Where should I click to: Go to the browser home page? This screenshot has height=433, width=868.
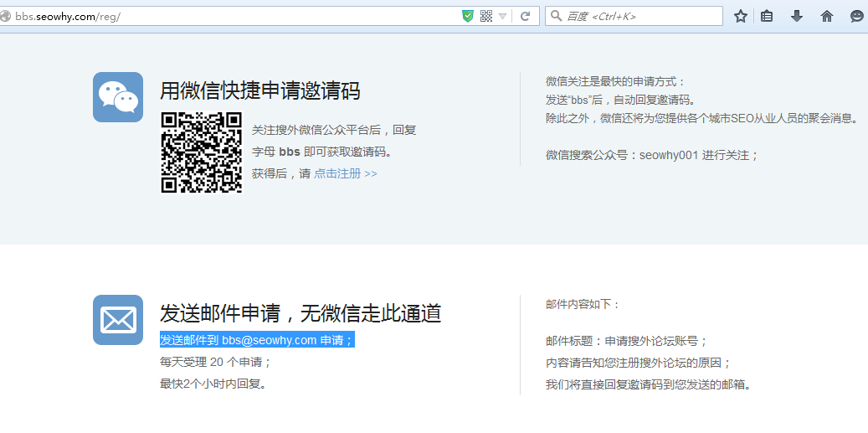pos(827,16)
